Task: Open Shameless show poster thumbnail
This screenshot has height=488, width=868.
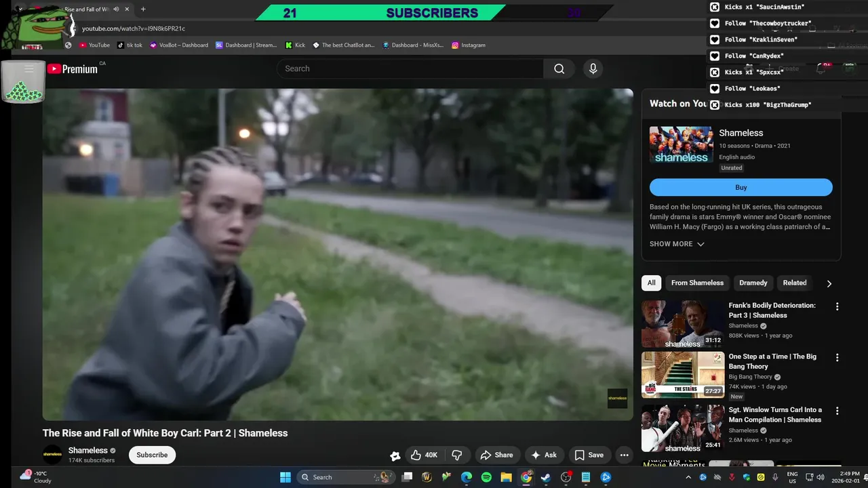Action: point(681,144)
